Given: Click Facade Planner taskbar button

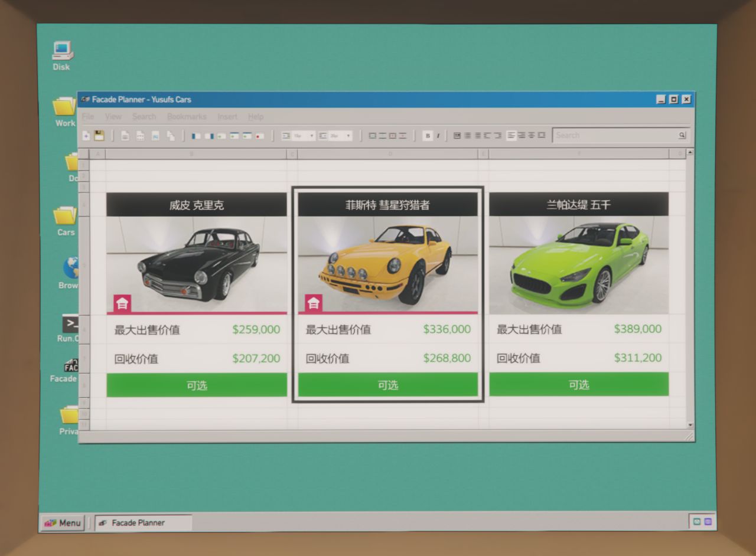Looking at the screenshot, I should (x=143, y=523).
